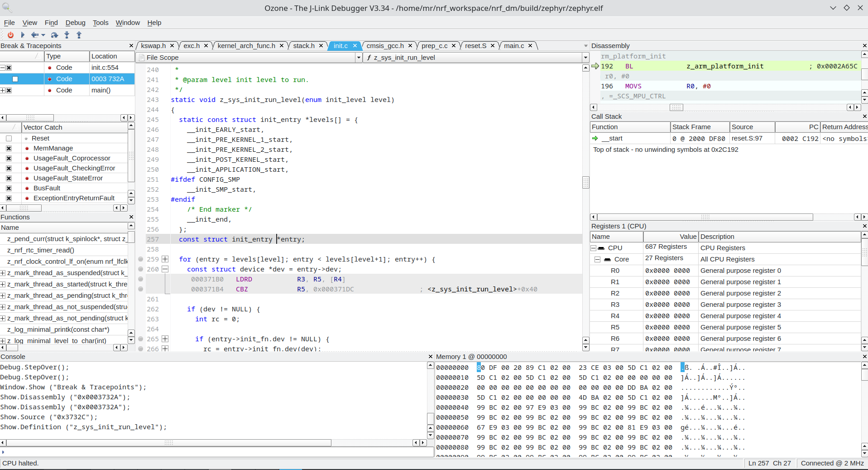Check the Reset vector catch checkbox

(x=9, y=138)
